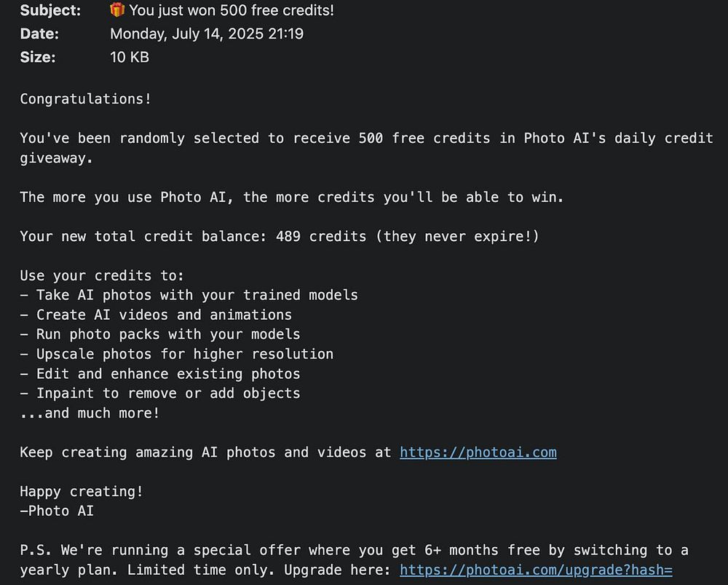Click the 'Congratulations!' line

pos(85,99)
